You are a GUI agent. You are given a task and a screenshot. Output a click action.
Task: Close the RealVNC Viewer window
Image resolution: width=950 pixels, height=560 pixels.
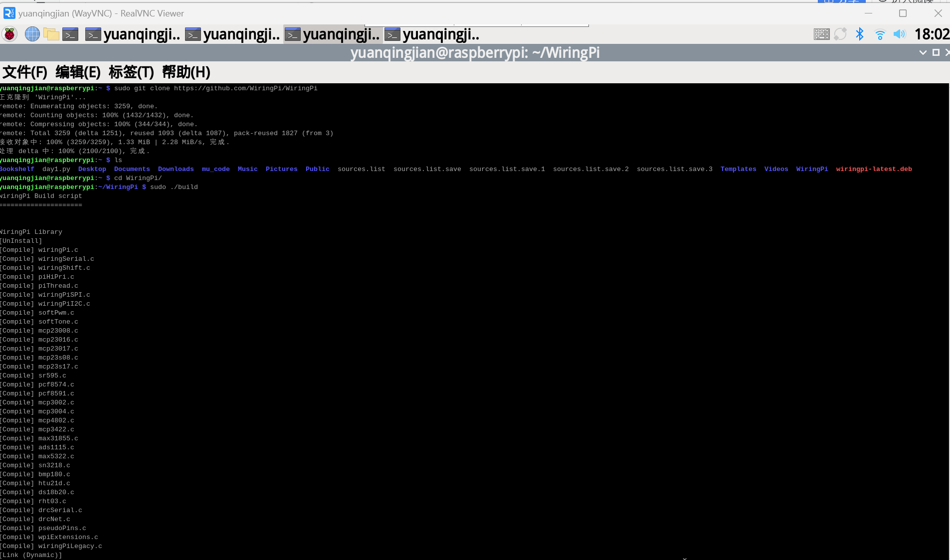(938, 13)
